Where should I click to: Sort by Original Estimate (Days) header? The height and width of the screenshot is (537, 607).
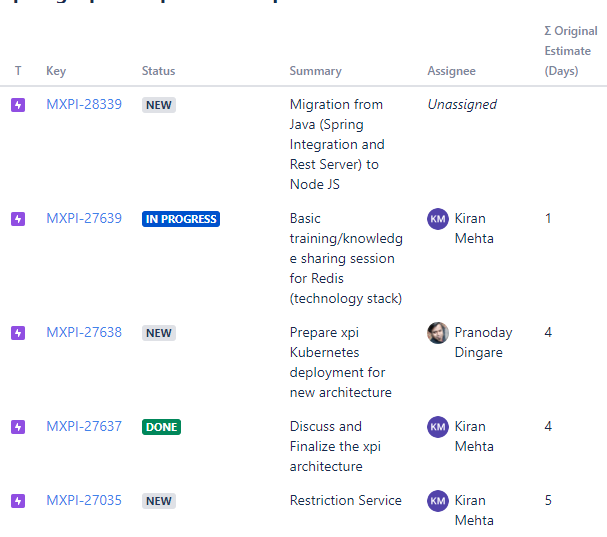pyautogui.click(x=567, y=51)
